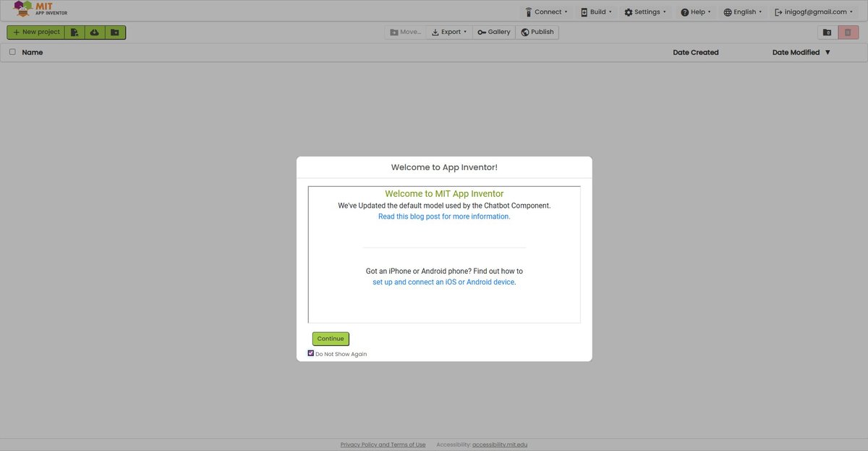Click the Move... button
Image resolution: width=868 pixels, height=451 pixels.
405,32
